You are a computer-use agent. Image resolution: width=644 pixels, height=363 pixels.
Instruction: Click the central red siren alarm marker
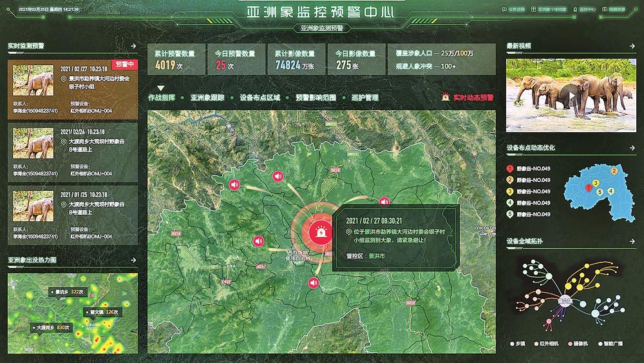coord(317,231)
